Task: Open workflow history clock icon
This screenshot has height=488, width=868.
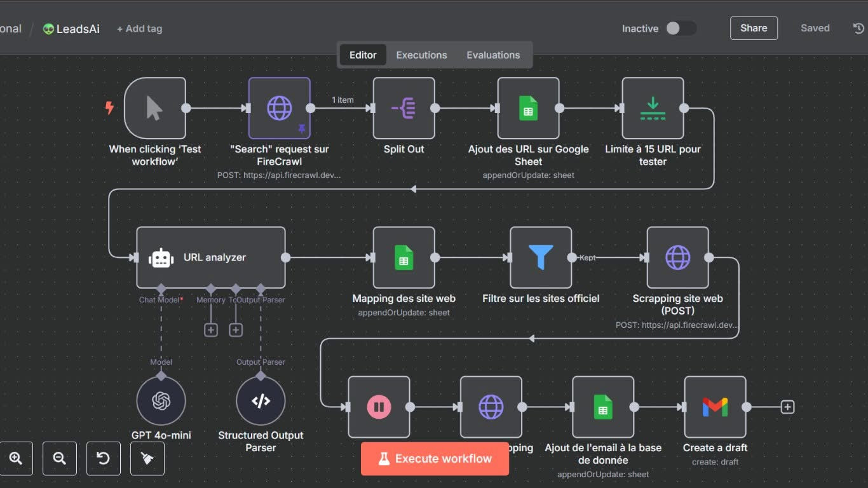Action: [x=858, y=28]
